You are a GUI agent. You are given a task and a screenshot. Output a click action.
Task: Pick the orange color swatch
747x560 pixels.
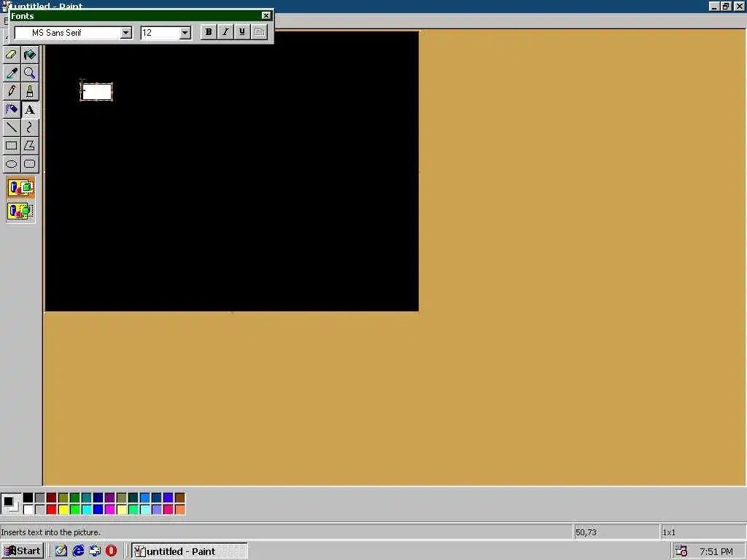179,510
